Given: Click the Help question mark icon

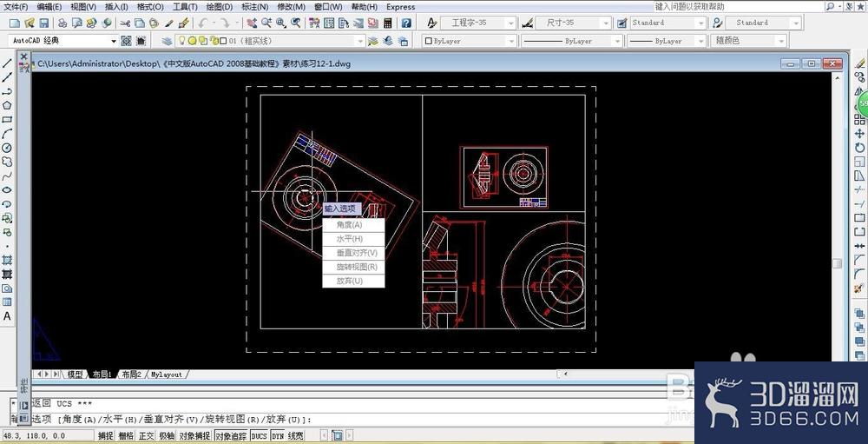Looking at the screenshot, I should coord(406,23).
